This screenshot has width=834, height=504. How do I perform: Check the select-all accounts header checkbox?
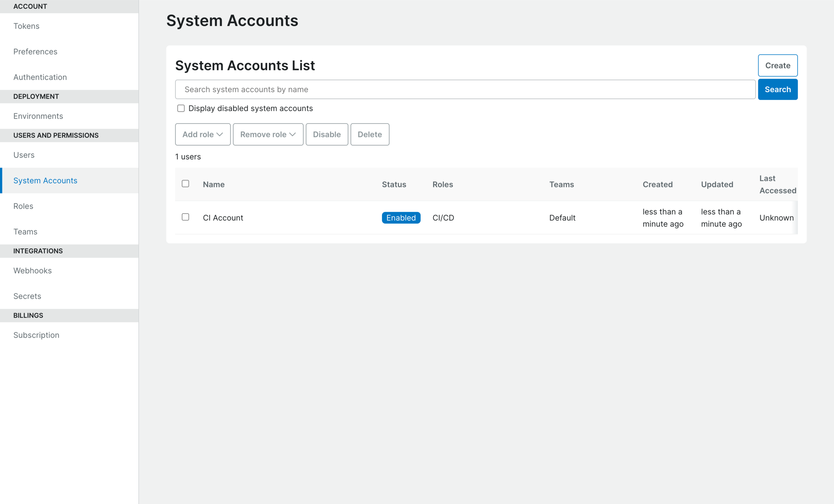click(x=185, y=183)
